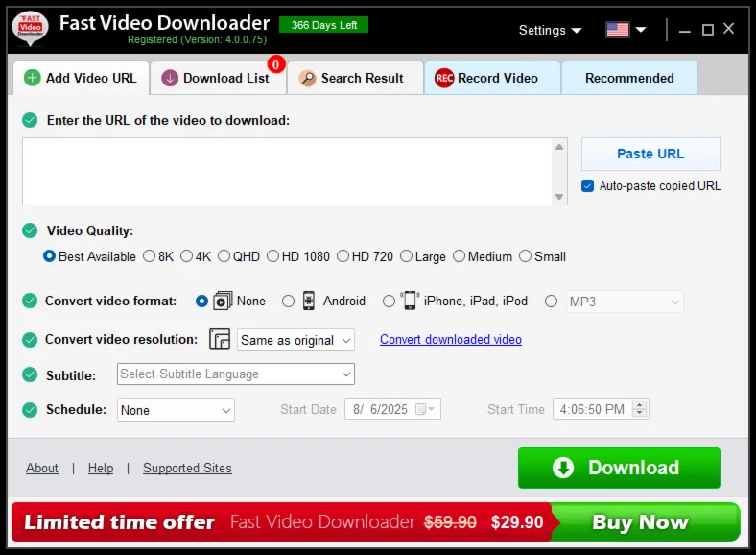Open Convert downloaded video link

click(450, 339)
